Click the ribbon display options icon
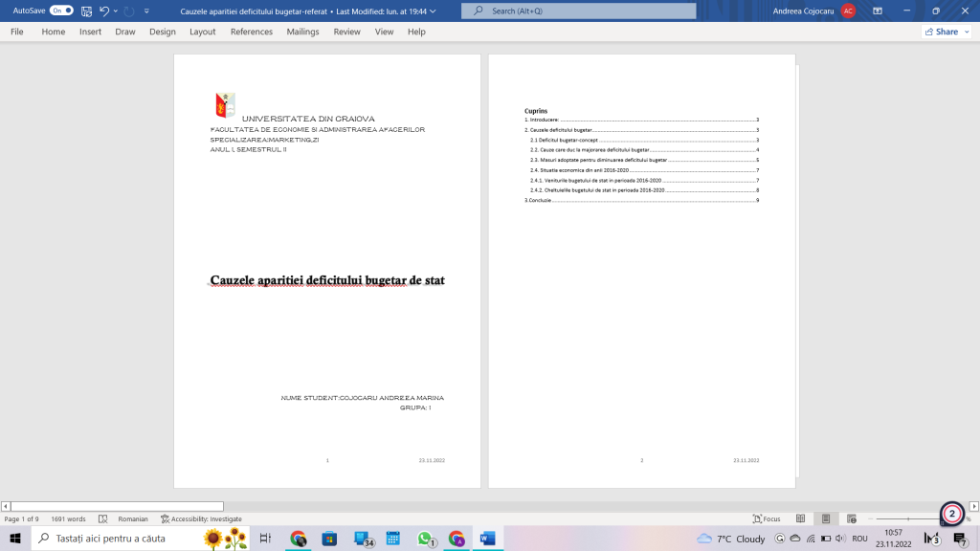This screenshot has height=551, width=980. (x=878, y=11)
